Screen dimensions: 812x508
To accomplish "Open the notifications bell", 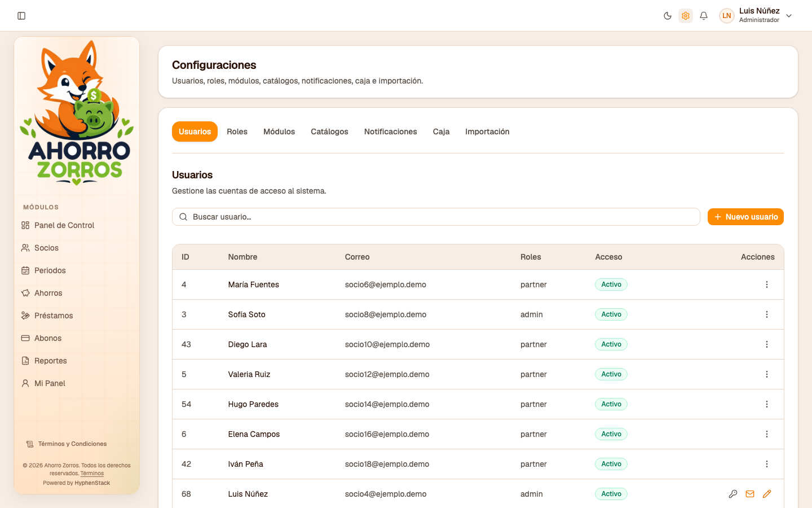I will [x=704, y=16].
